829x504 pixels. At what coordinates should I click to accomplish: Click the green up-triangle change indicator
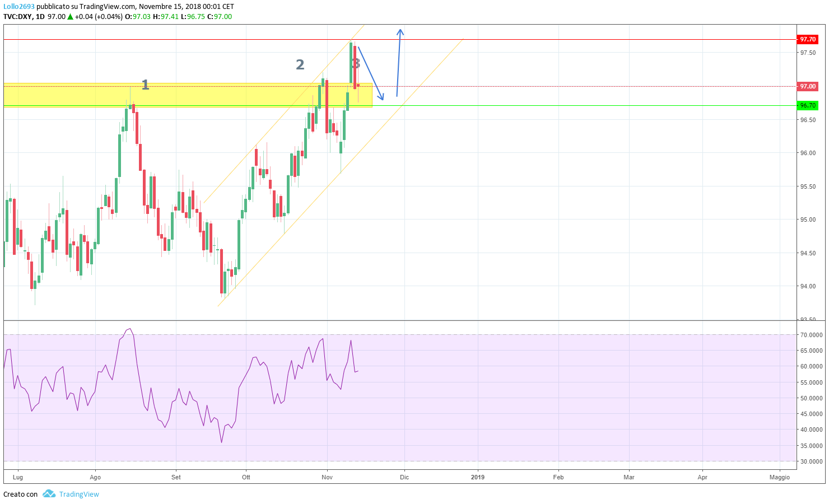(70, 17)
